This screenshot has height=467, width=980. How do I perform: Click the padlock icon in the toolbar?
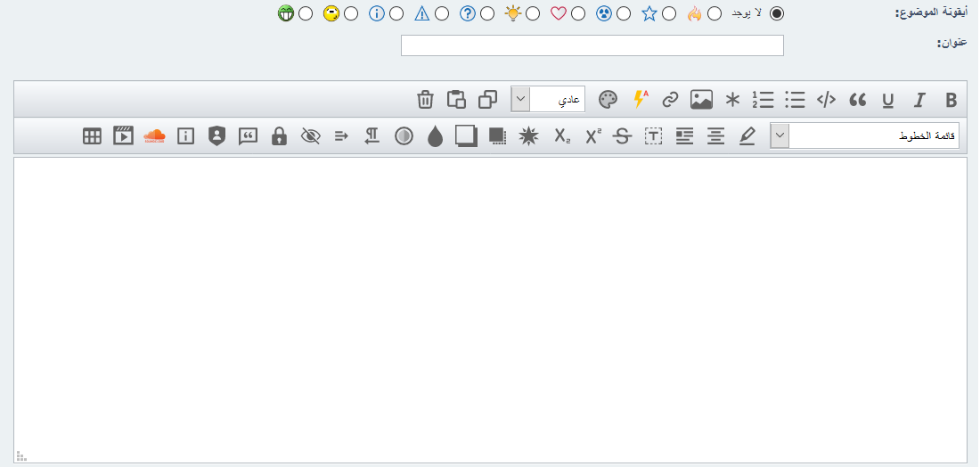tap(279, 135)
